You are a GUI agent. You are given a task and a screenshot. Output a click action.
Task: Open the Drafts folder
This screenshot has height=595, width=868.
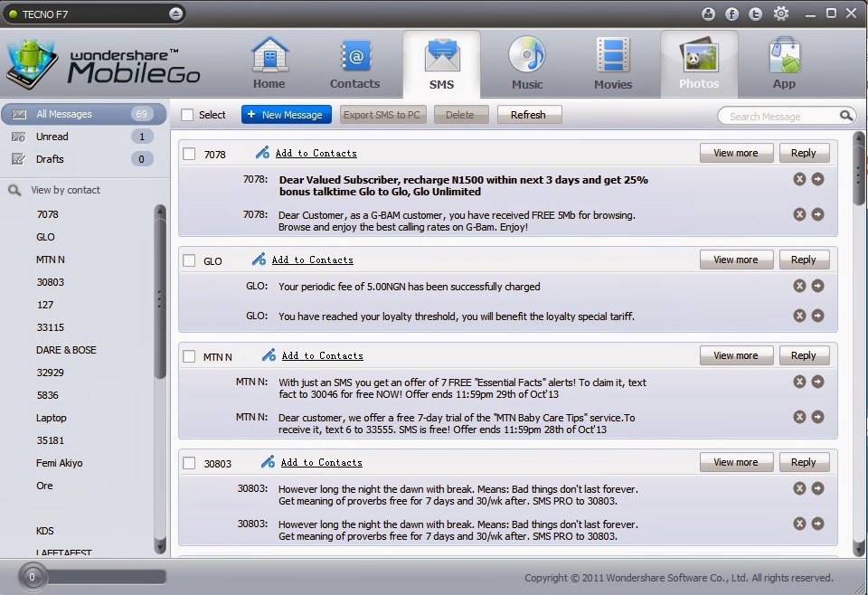click(x=84, y=159)
